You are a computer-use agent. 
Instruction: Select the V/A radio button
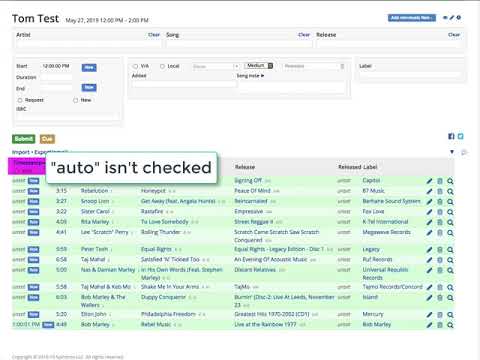pos(135,66)
